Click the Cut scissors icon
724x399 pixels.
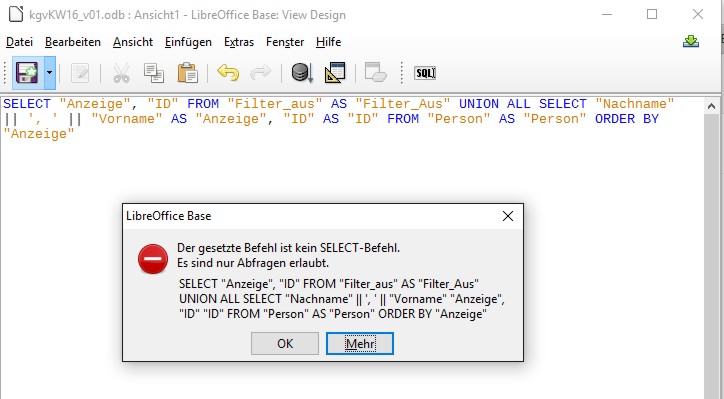coord(121,73)
